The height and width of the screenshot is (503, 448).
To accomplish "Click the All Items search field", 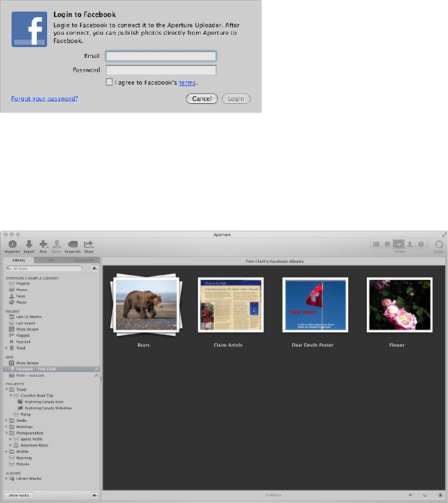I will (x=44, y=268).
